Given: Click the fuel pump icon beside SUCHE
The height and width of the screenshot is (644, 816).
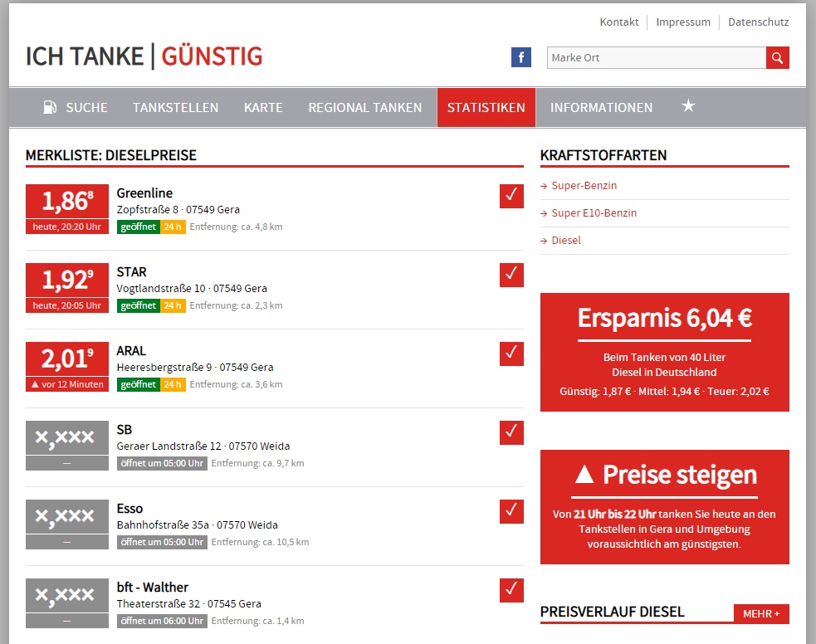Looking at the screenshot, I should (x=50, y=107).
